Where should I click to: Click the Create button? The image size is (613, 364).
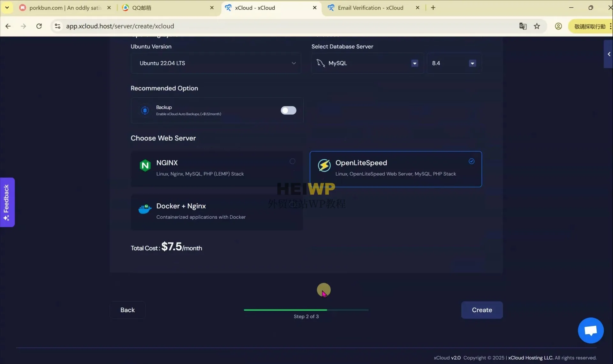481,310
